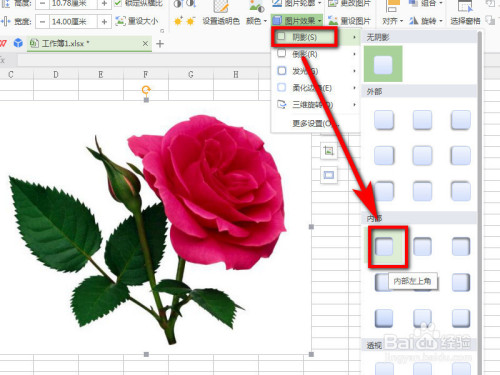The width and height of the screenshot is (500, 375).
Task: Open the size dialog launcher under 重设大小
Action: [x=162, y=31]
